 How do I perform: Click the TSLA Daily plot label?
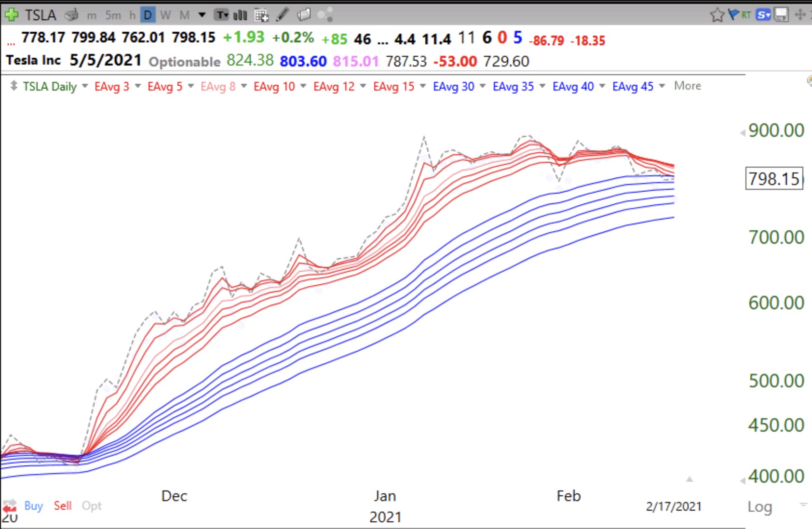coord(50,86)
